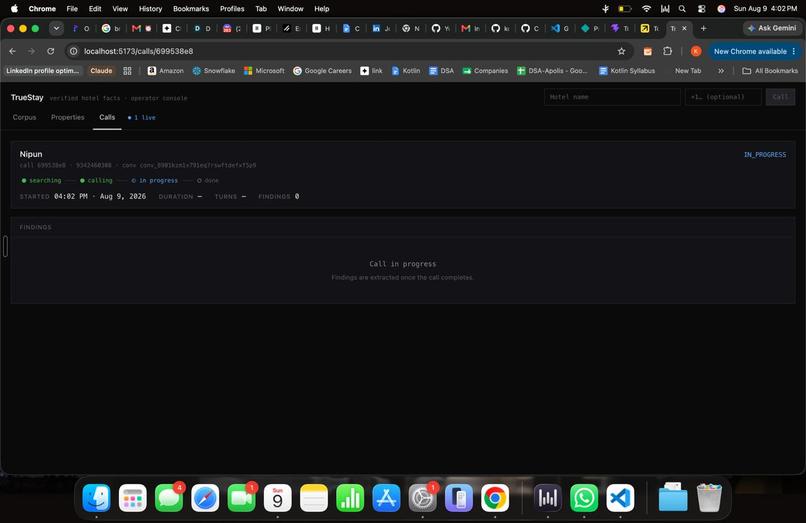
Task: Reload the page with the refresh icon
Action: [x=50, y=51]
